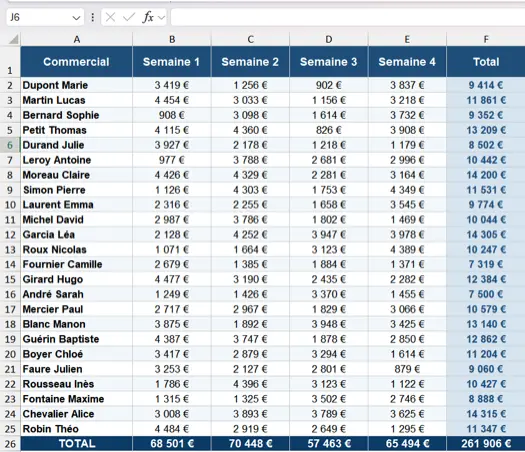This screenshot has height=452, width=525.
Task: Select the cell Fournier Camille
Action: click(77, 265)
